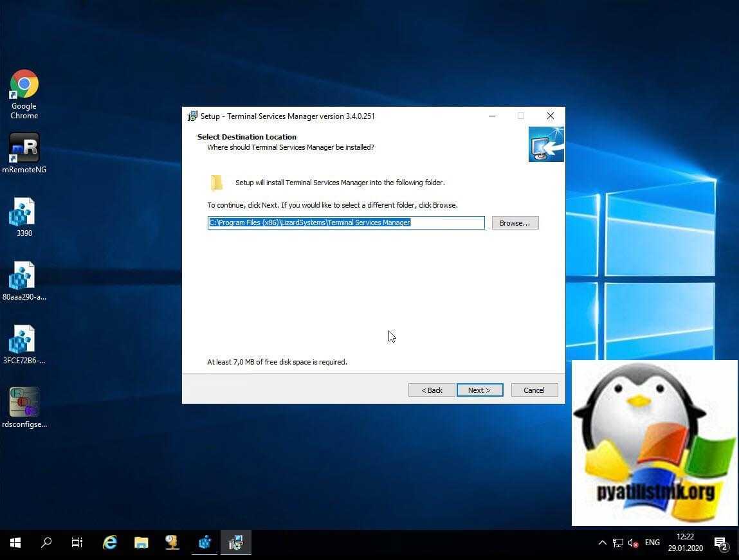Open the muted volume tray icon
739x560 pixels.
coord(634,543)
